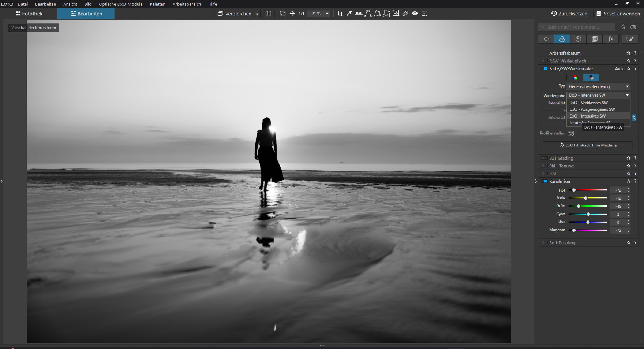The width and height of the screenshot is (644, 349).
Task: Disable the Kanalmixer correction
Action: (x=544, y=181)
